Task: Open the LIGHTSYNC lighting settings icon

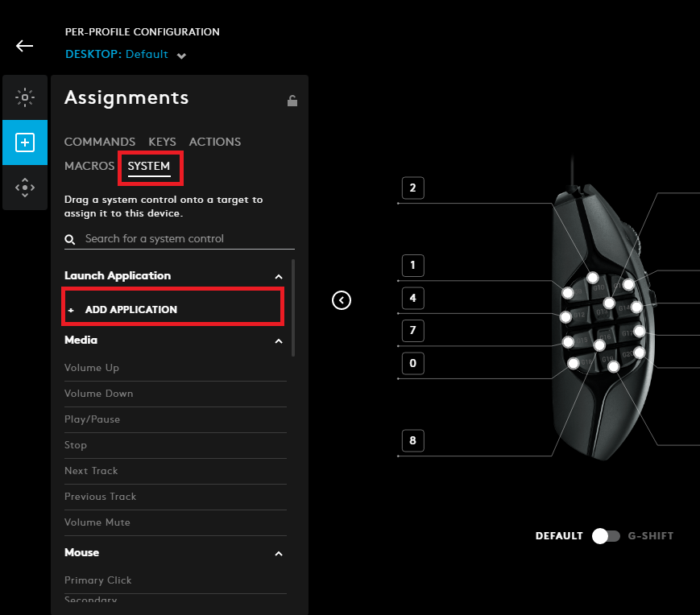Action: (x=25, y=97)
